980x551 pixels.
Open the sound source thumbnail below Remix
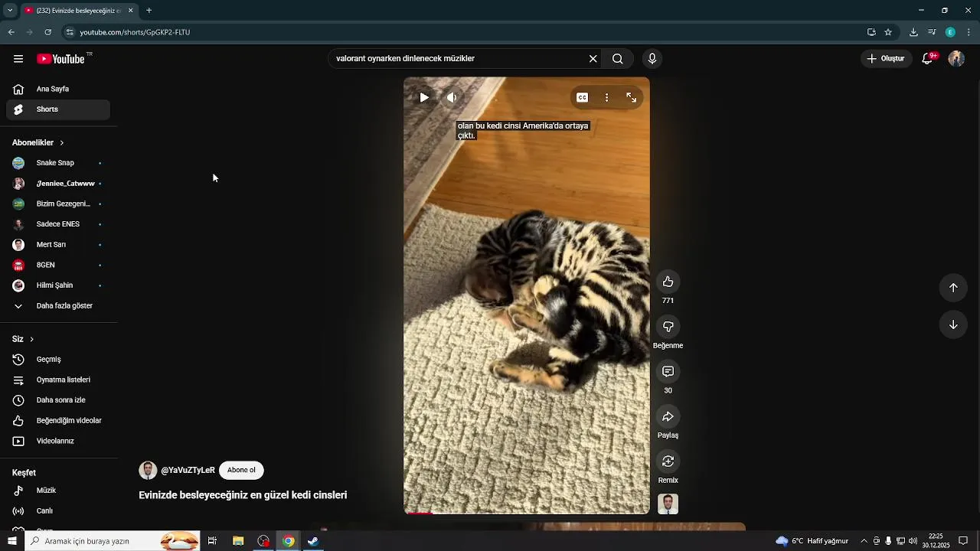pyautogui.click(x=668, y=504)
